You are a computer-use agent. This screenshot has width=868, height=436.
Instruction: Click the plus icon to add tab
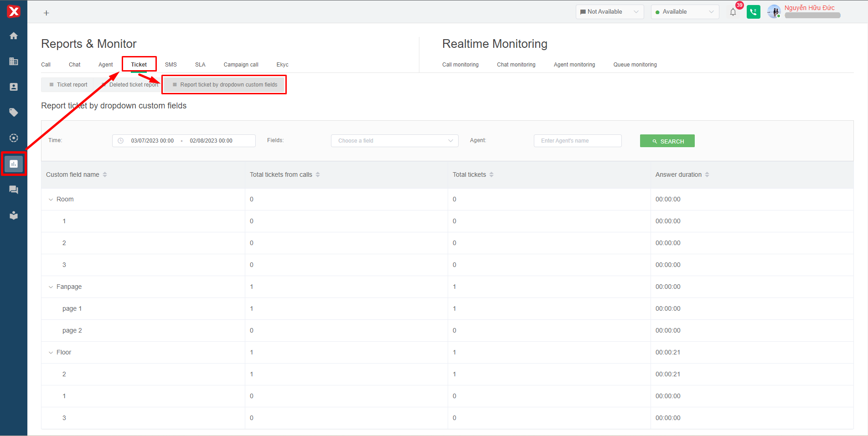click(46, 13)
